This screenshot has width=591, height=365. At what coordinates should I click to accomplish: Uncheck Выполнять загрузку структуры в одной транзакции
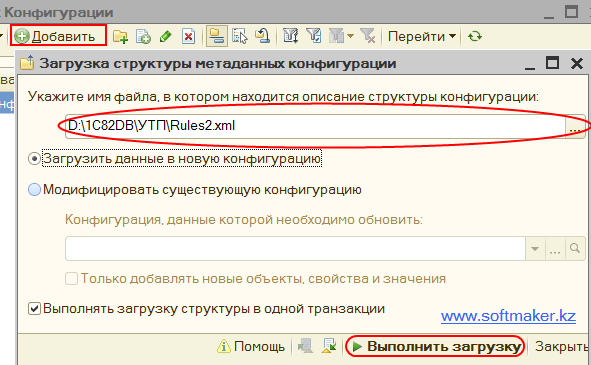34,309
